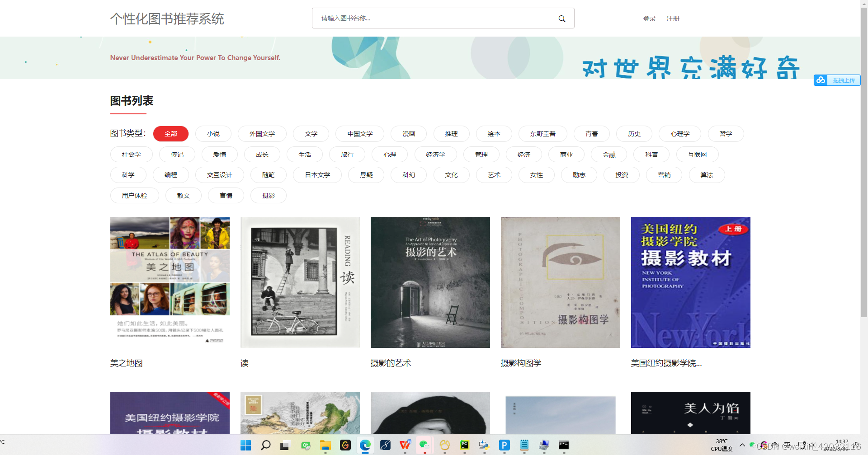Show books in 科幻 category

[x=409, y=175]
